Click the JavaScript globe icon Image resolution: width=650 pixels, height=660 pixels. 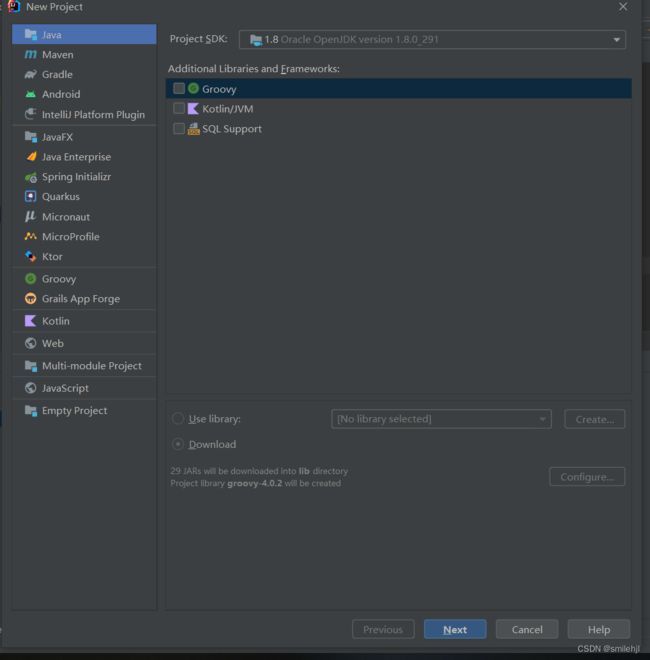(31, 388)
